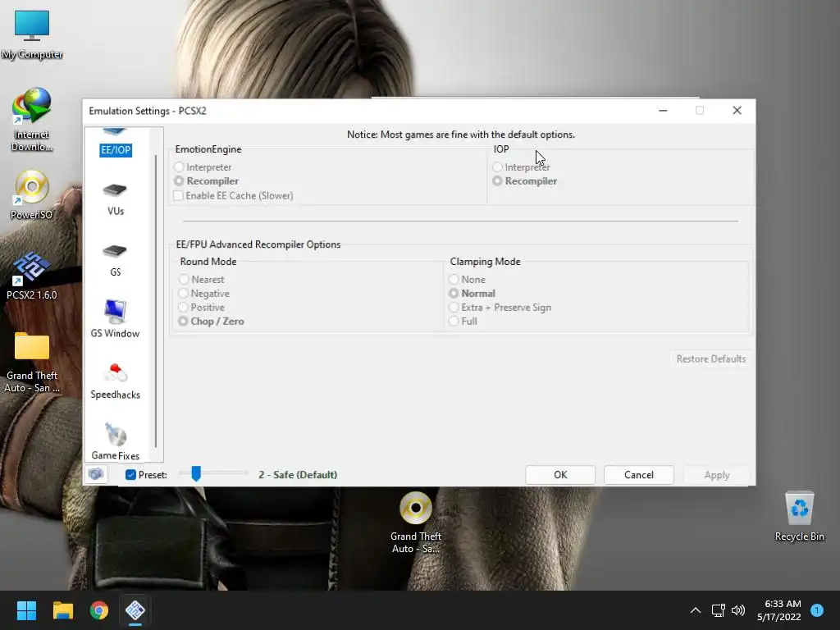The image size is (840, 630).
Task: Minimize the Emulation Settings window
Action: 663,111
